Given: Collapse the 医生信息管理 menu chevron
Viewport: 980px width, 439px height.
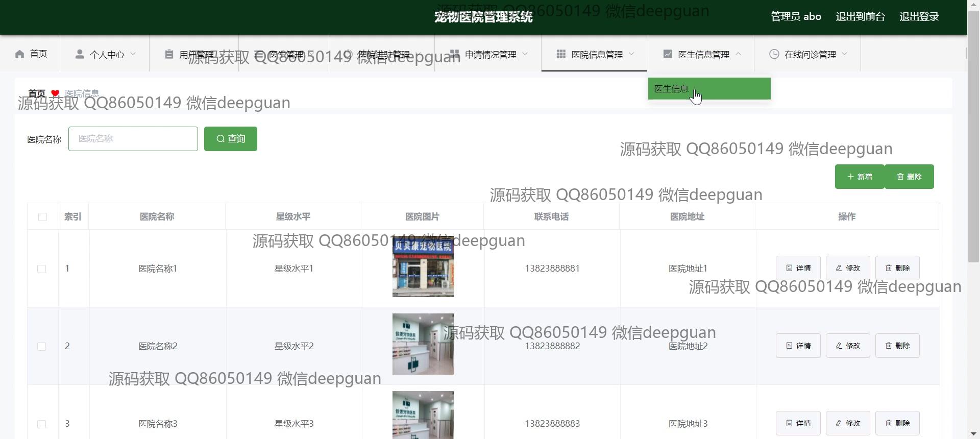Looking at the screenshot, I should click(738, 54).
